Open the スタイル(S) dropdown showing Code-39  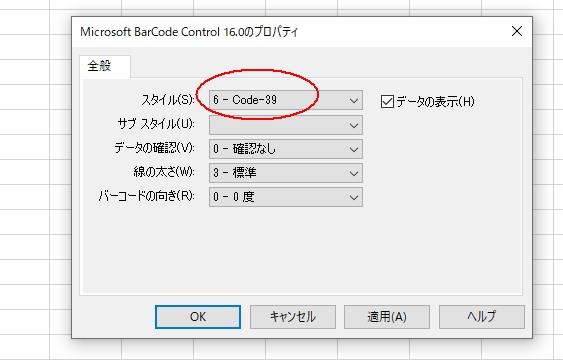click(286, 100)
